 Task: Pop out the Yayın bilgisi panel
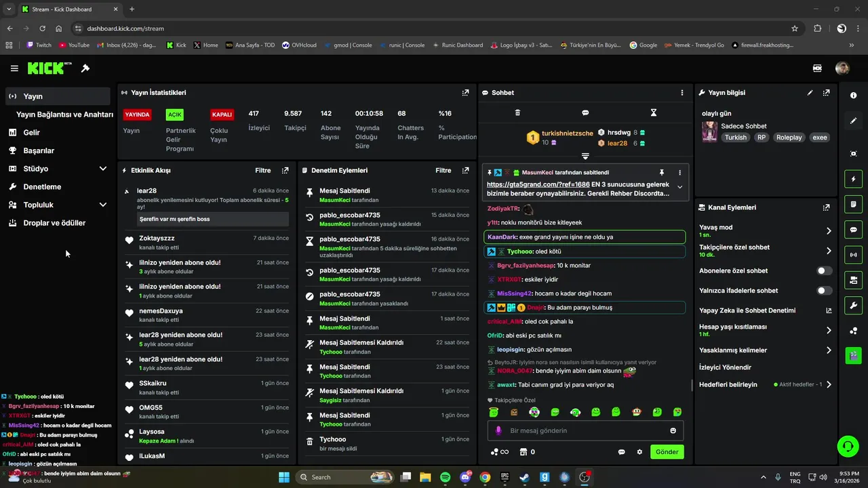click(826, 93)
